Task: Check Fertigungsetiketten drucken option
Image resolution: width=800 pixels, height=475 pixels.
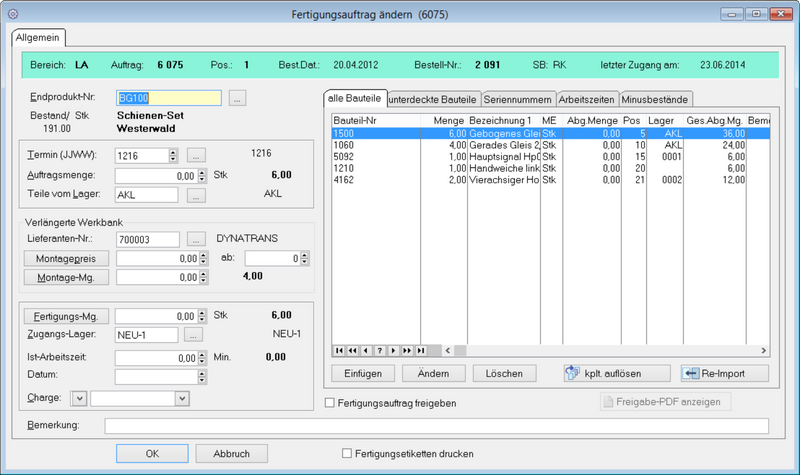Action: [348, 453]
